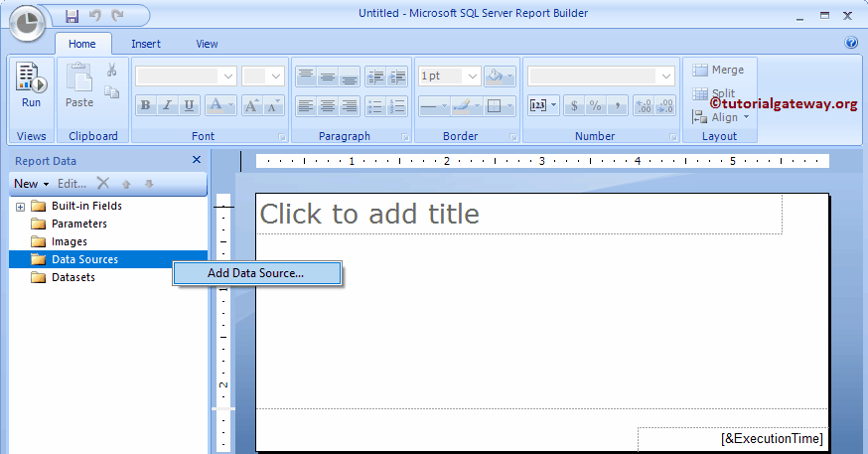Apply Currency dollar number format
This screenshot has height=454, width=868.
(x=574, y=105)
